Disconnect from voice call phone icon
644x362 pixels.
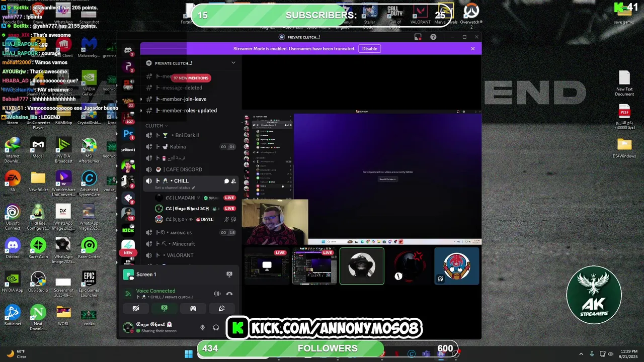[229, 294]
